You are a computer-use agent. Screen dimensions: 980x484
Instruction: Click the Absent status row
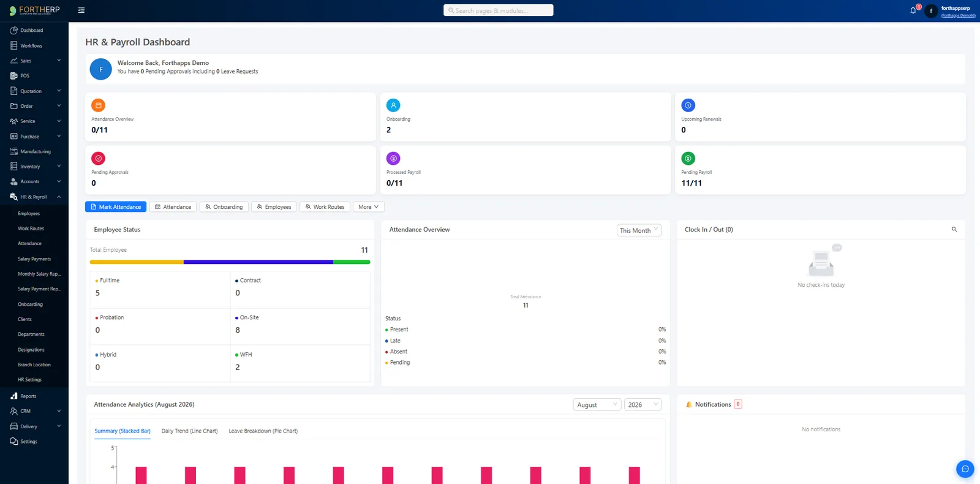pyautogui.click(x=526, y=352)
